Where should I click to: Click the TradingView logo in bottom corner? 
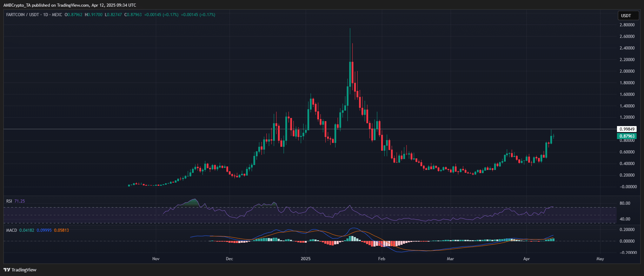click(20, 270)
